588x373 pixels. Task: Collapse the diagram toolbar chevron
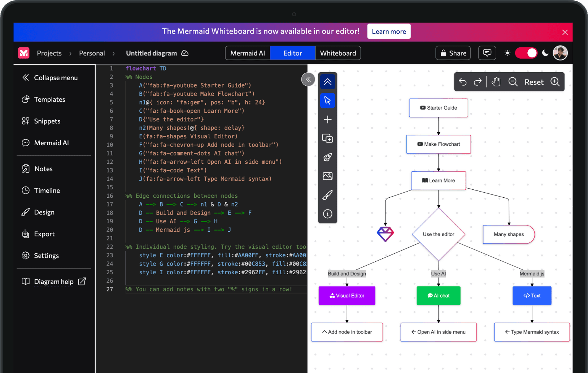(327, 82)
